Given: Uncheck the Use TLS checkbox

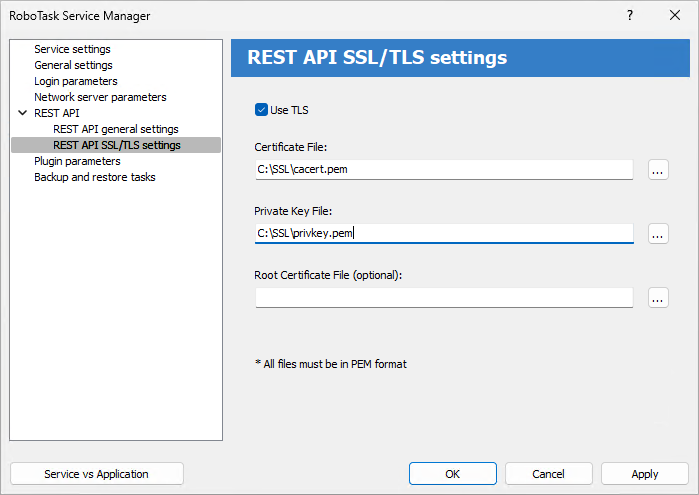Looking at the screenshot, I should [261, 110].
